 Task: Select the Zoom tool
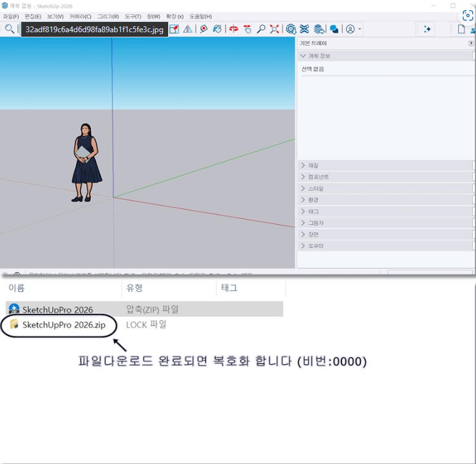261,29
